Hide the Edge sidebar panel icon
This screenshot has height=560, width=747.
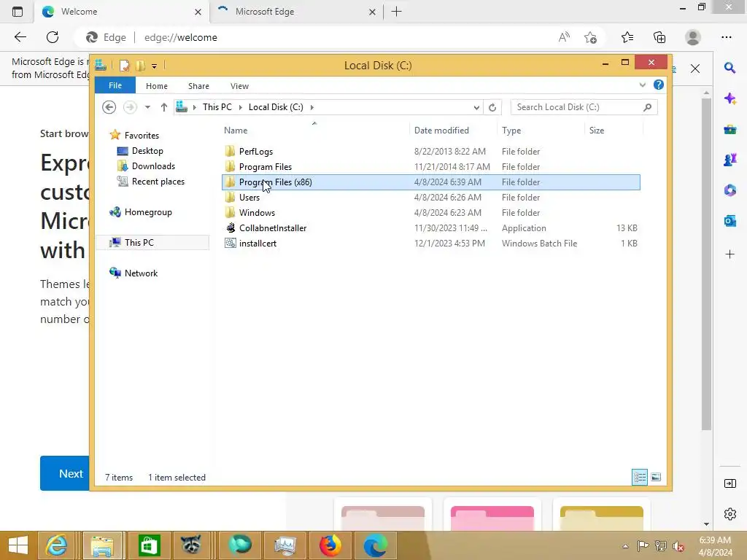click(x=729, y=484)
